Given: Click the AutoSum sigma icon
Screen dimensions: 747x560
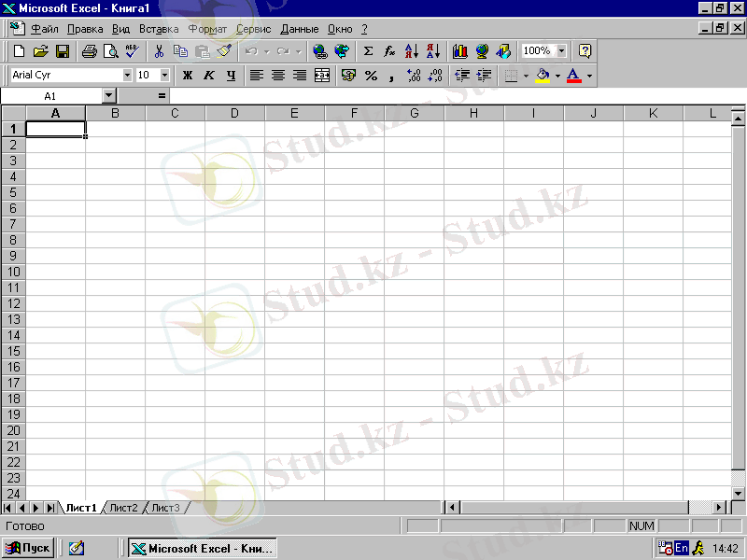Looking at the screenshot, I should click(368, 51).
